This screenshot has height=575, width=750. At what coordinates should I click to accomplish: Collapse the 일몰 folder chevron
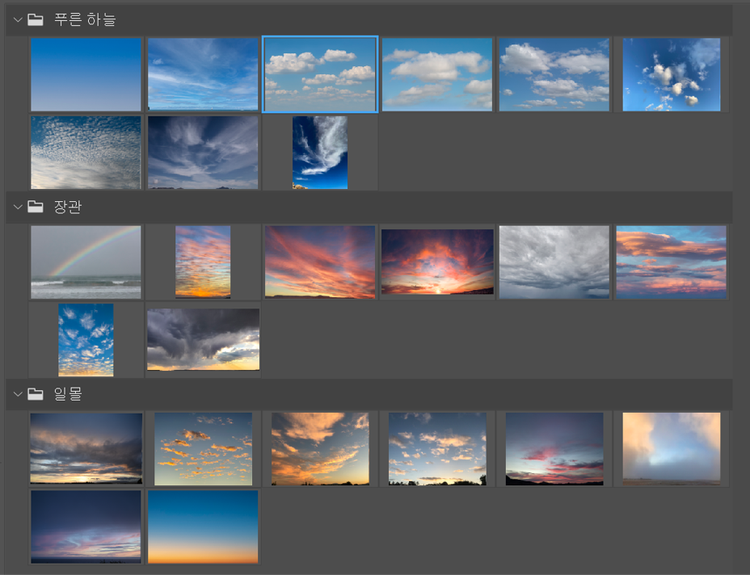[x=18, y=394]
